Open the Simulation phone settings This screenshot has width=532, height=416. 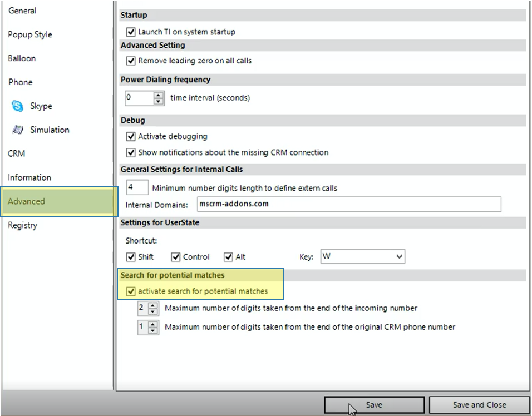pos(49,130)
